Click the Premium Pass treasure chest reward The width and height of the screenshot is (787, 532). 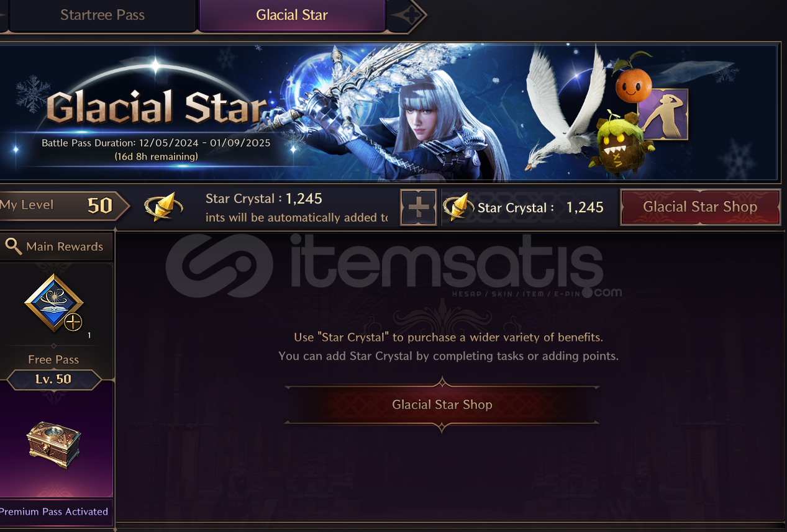click(54, 444)
